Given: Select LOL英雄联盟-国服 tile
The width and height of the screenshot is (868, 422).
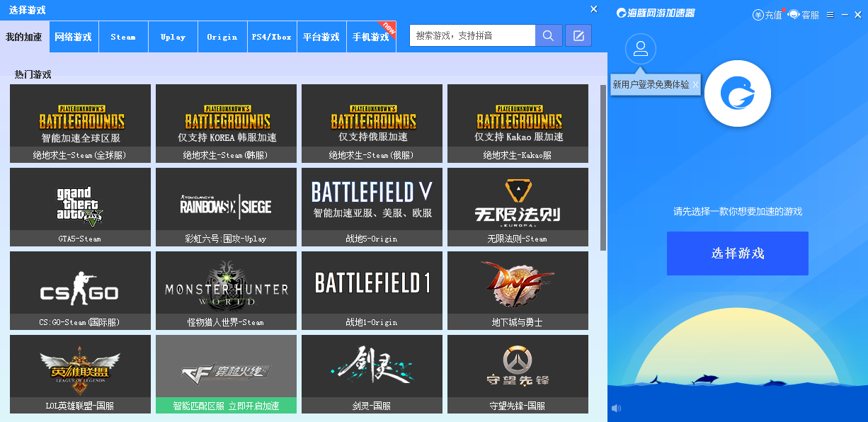Looking at the screenshot, I should pyautogui.click(x=80, y=374).
